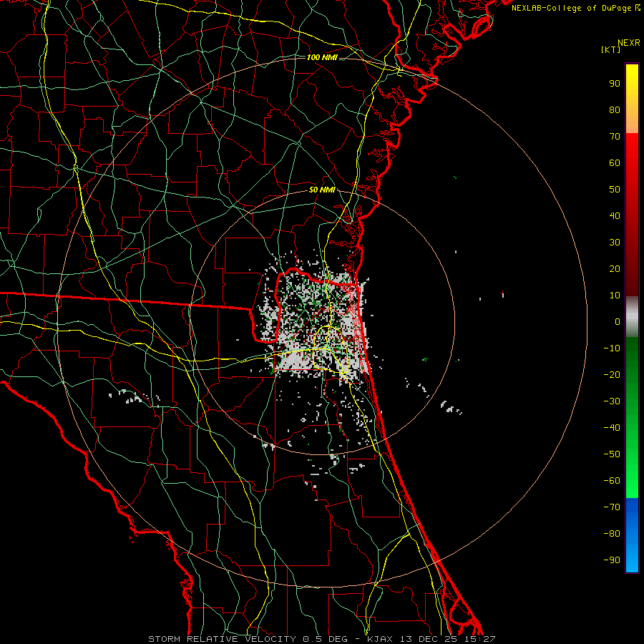Click the 40 value on velocity scale
The image size is (644, 644).
pos(615,216)
